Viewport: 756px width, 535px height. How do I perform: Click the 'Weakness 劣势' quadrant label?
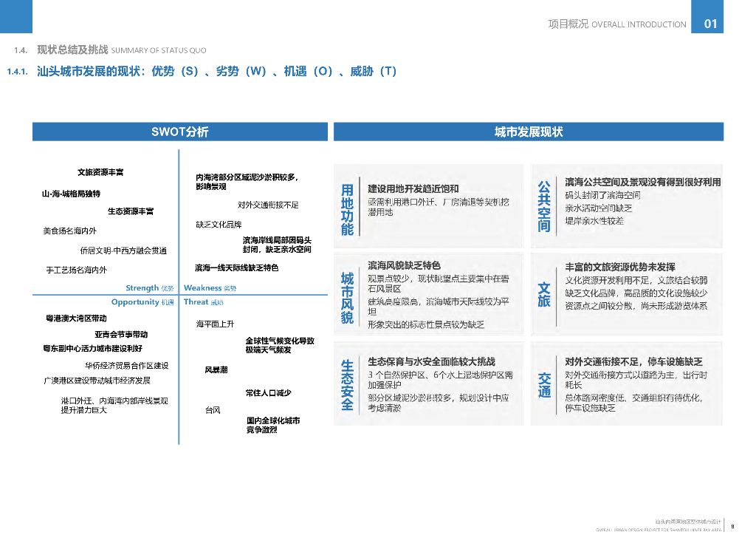(x=210, y=288)
